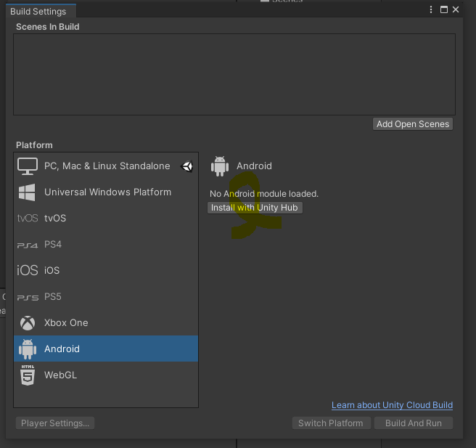
Task: Click the iOS platform logo icon
Action: (28, 270)
